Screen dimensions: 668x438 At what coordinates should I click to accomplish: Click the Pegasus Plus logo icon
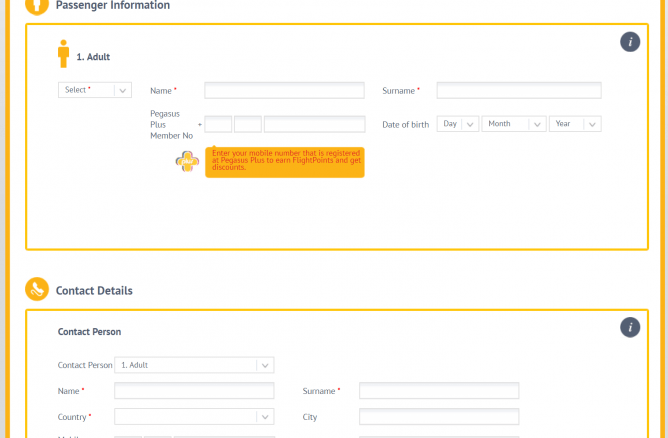click(187, 162)
